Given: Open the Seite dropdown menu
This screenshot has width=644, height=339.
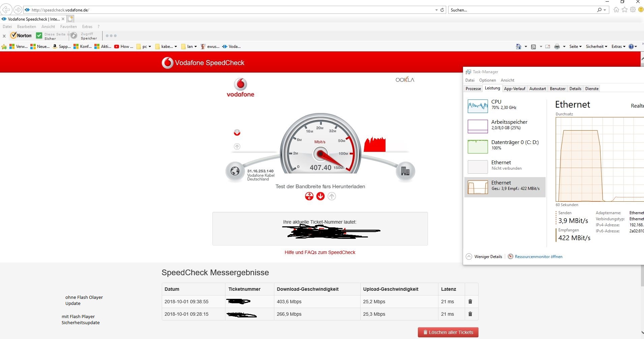Looking at the screenshot, I should (x=575, y=47).
